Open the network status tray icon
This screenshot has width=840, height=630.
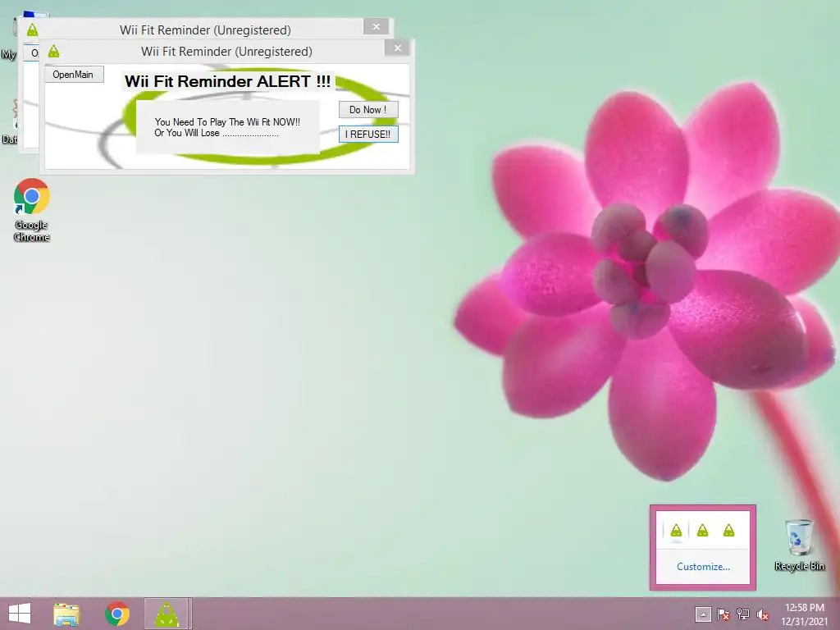click(743, 614)
